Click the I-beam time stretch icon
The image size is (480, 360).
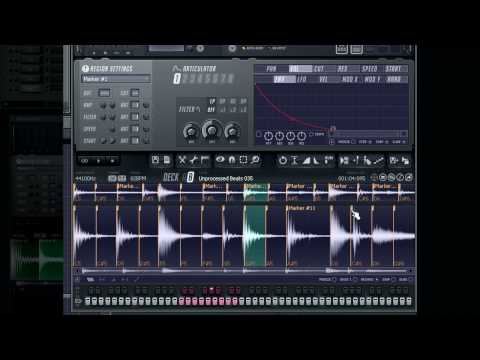(294, 160)
